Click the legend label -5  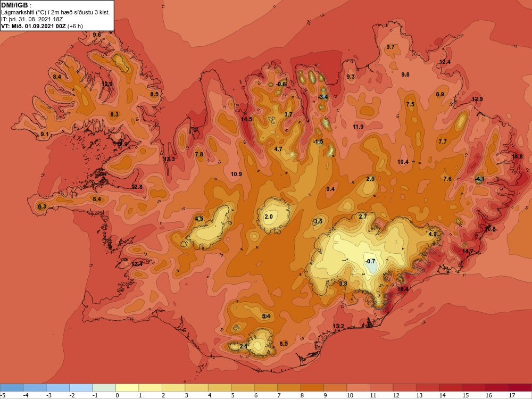click(x=3, y=395)
